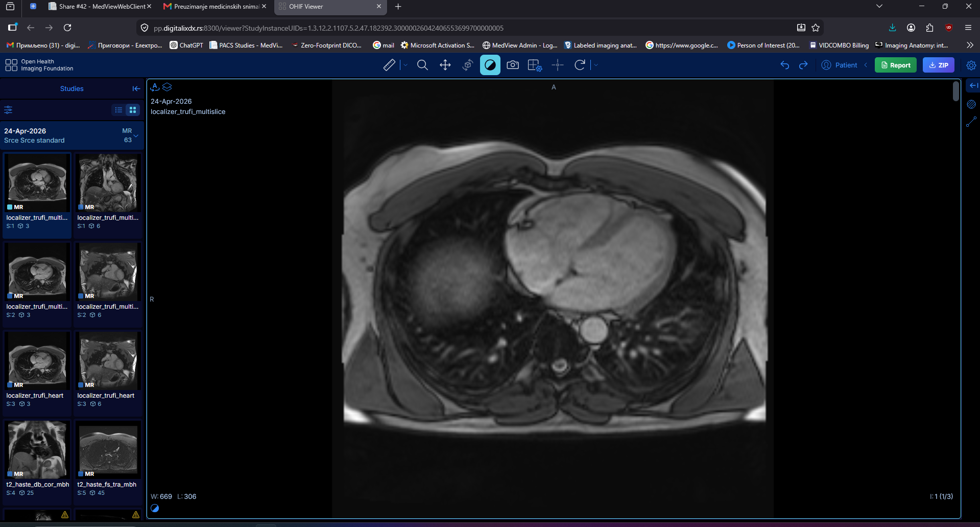
Task: Click the Undo arrow in OHIF toolbar
Action: tap(785, 65)
